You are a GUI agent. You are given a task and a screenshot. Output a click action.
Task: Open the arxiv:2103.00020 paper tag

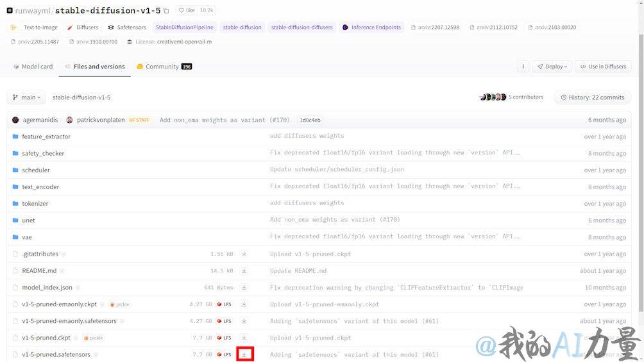[552, 27]
